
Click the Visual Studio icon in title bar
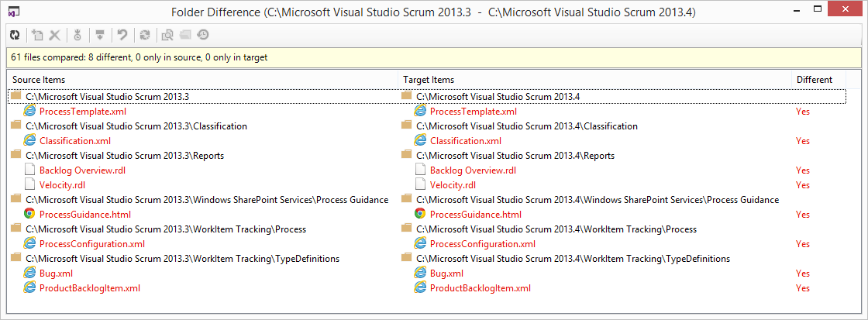[14, 11]
